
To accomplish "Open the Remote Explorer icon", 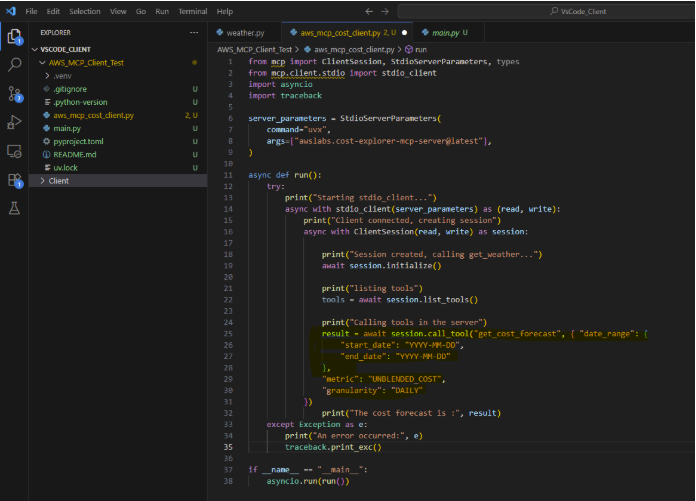I will click(14, 151).
